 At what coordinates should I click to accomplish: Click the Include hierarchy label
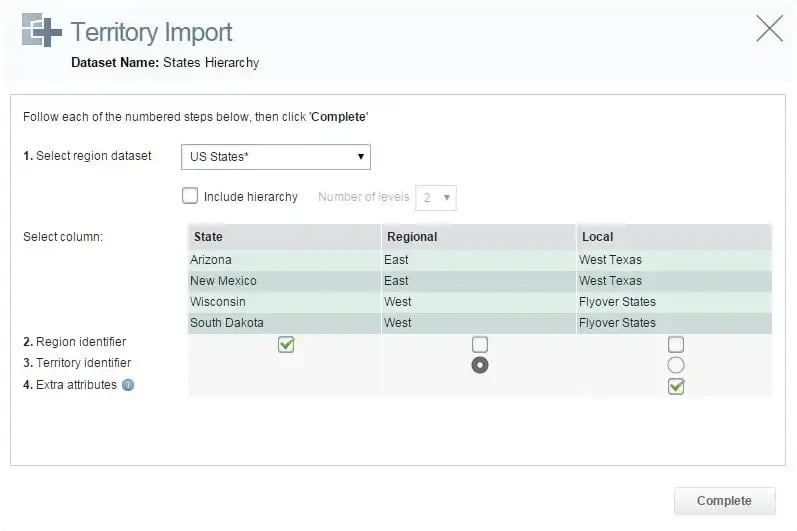(251, 197)
